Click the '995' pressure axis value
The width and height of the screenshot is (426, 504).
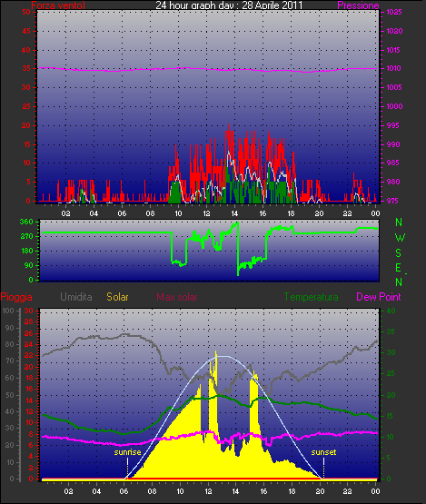[x=392, y=125]
